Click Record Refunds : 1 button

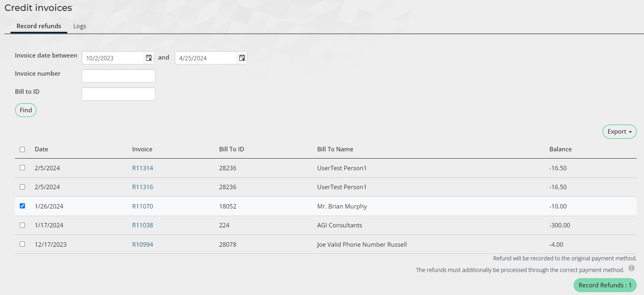(x=605, y=285)
